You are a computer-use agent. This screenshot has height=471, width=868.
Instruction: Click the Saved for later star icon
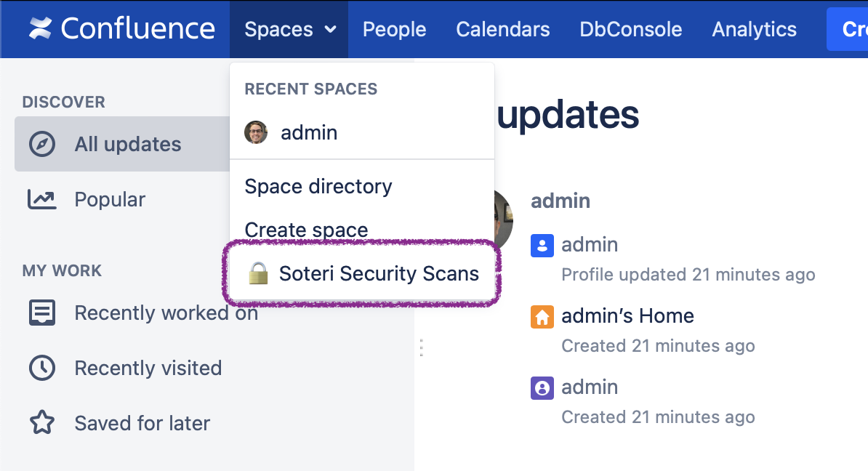(x=42, y=423)
